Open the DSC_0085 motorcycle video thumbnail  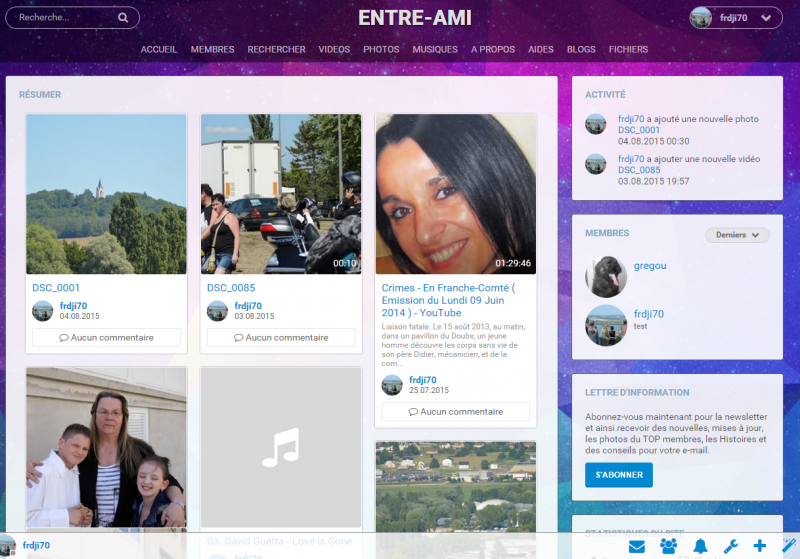coord(281,194)
